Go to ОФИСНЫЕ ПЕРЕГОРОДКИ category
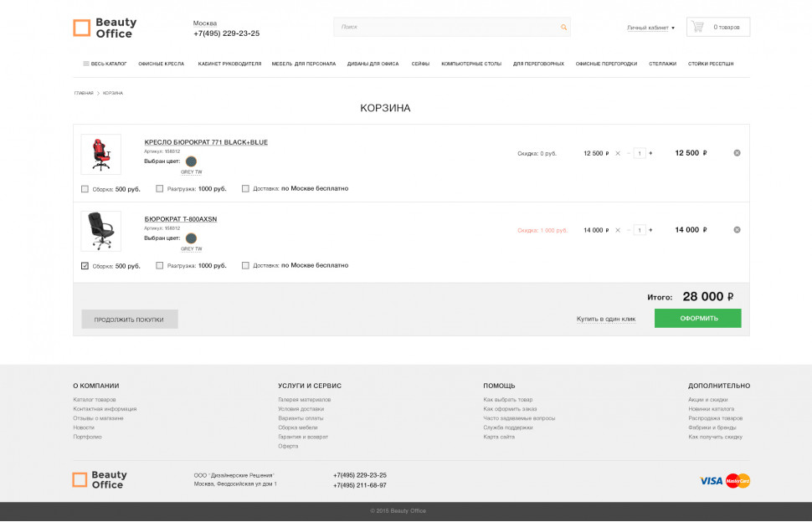Viewport: 812px width, 522px height. pyautogui.click(x=606, y=64)
